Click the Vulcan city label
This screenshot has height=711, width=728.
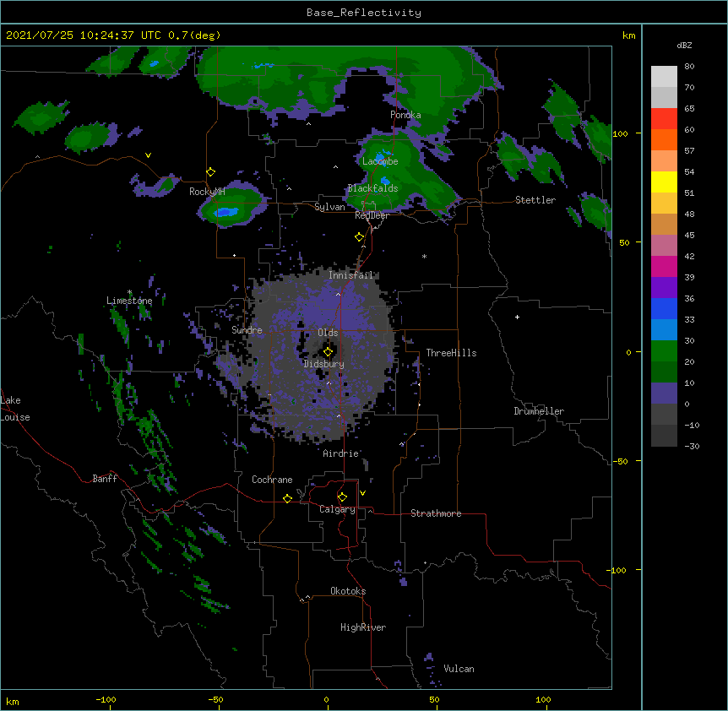click(x=459, y=669)
